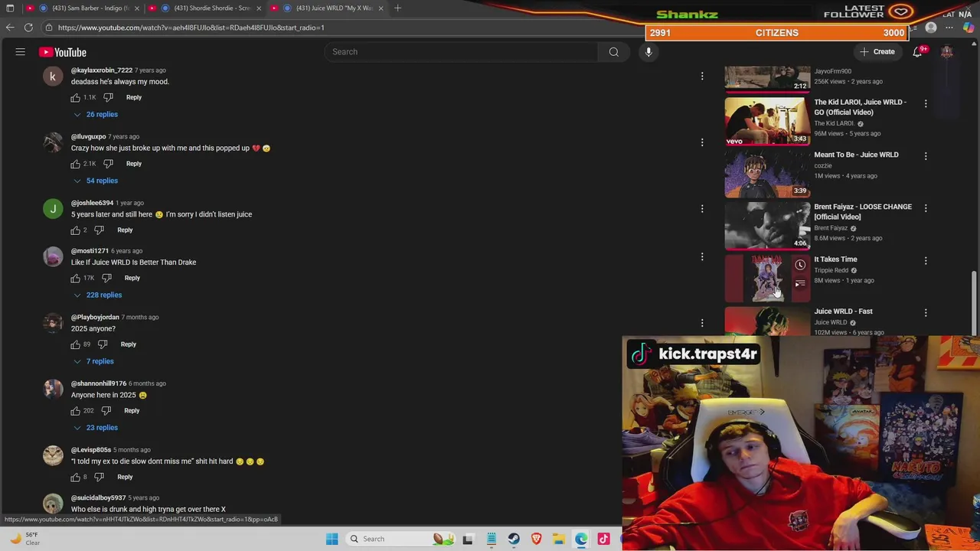
Task: Open Brent Faiyaz LOOSE CHANGE thumbnail
Action: (x=767, y=226)
